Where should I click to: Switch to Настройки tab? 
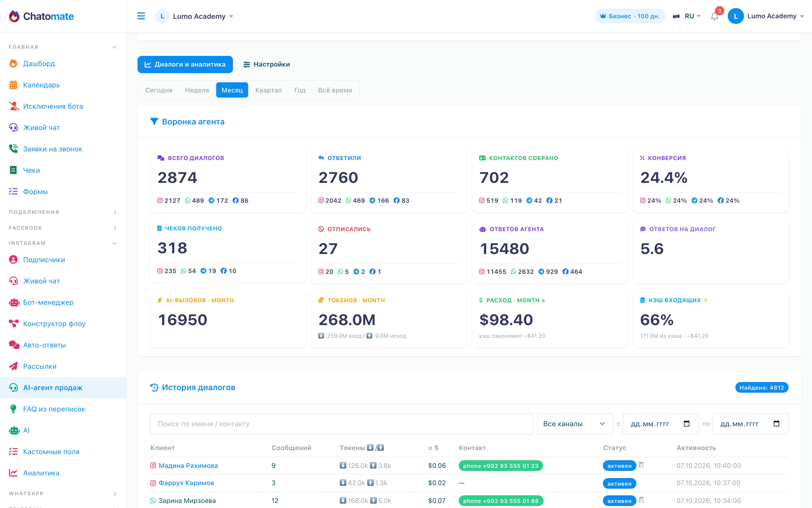click(266, 64)
